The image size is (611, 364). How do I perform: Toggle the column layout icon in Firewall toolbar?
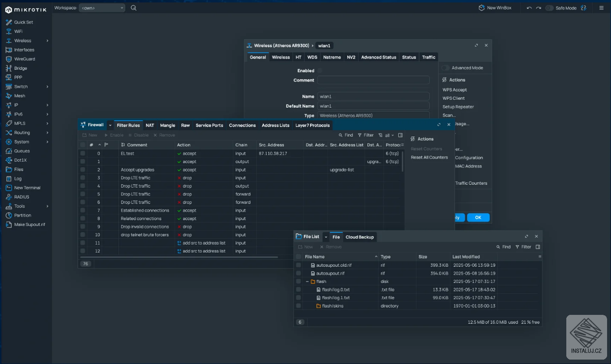400,135
